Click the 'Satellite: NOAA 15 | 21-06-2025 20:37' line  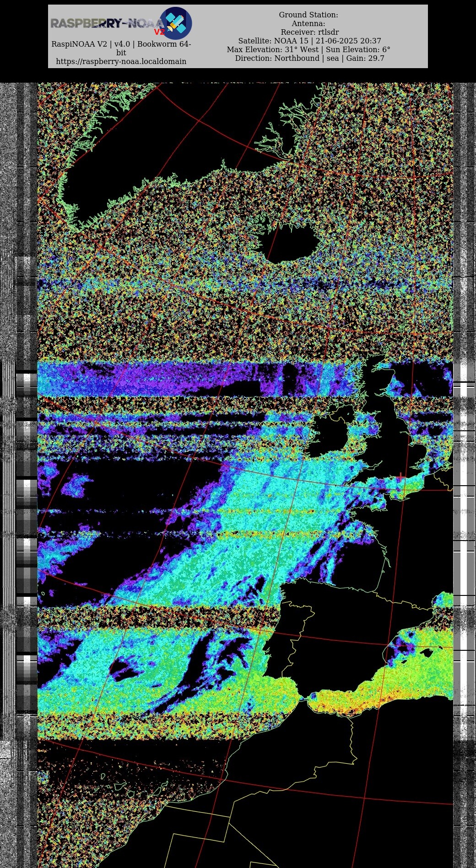[x=309, y=41]
